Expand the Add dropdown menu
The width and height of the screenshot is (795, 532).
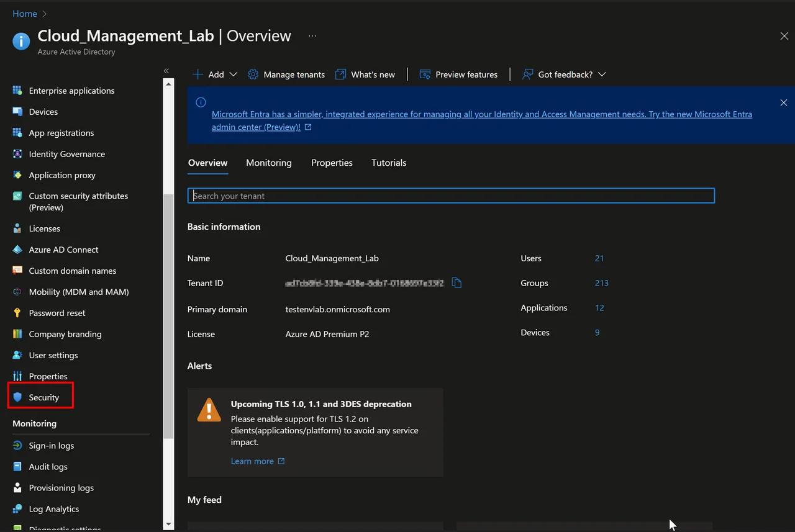pos(215,74)
